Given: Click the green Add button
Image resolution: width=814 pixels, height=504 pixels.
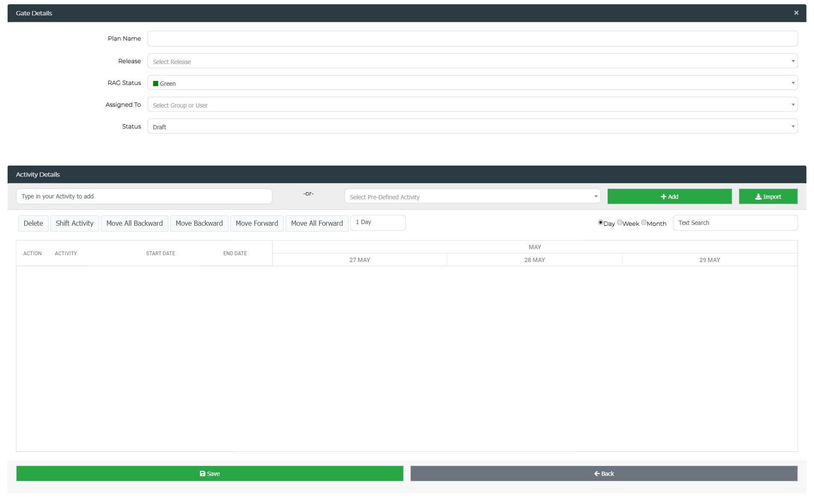Looking at the screenshot, I should tap(669, 196).
